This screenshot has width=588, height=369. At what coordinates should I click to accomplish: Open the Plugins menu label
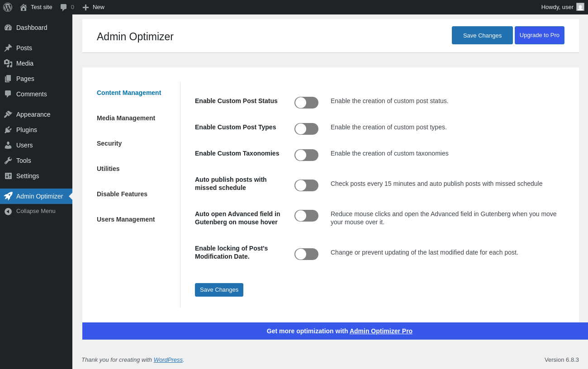click(x=27, y=130)
